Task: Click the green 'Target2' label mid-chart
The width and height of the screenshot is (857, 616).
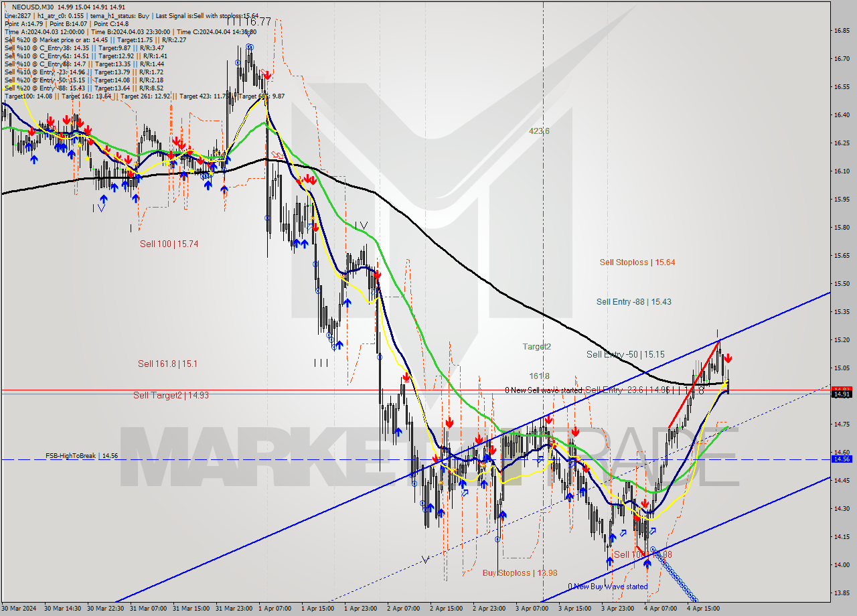Action: (537, 347)
